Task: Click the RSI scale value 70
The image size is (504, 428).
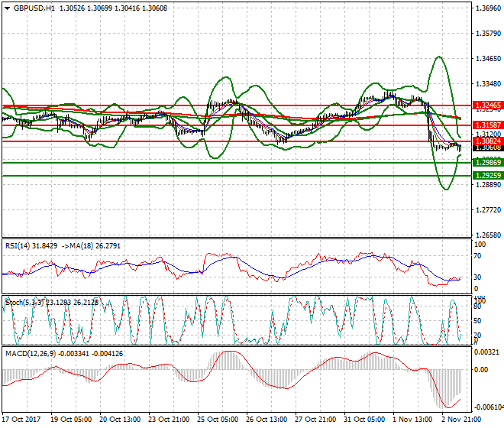Action: 478,256
